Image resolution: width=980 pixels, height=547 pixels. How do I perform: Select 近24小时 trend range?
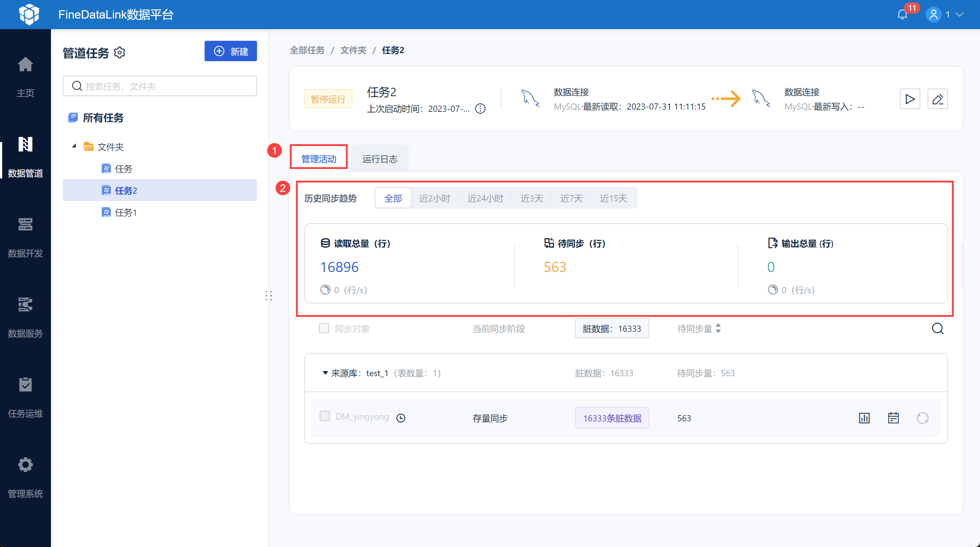485,198
